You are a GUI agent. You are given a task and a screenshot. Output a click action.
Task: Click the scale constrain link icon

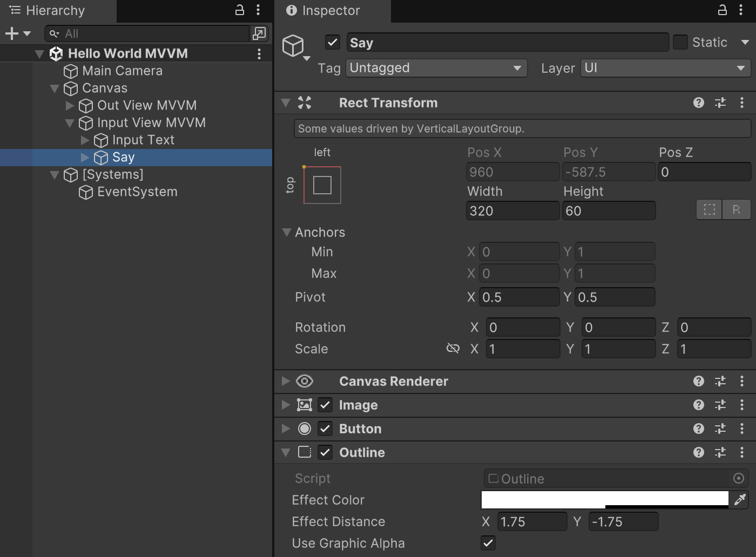pos(453,349)
